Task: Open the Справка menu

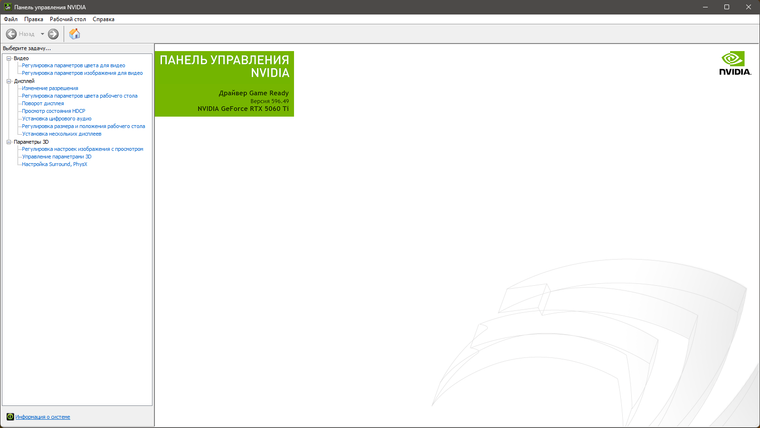Action: pyautogui.click(x=103, y=19)
